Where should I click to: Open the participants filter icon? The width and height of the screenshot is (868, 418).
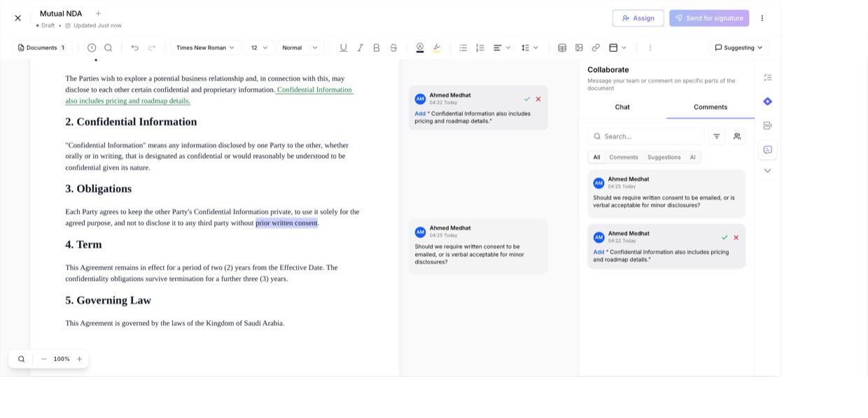737,137
